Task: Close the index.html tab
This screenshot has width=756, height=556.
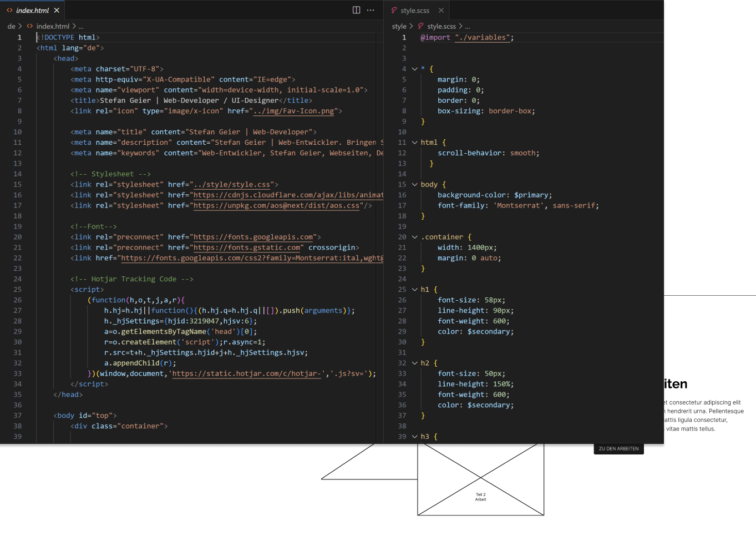Action: 57,10
